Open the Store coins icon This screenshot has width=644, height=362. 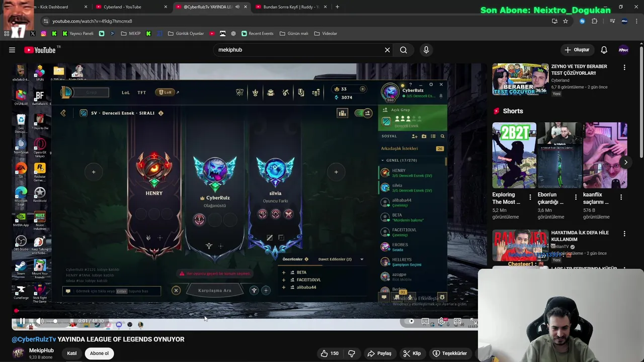coord(316,93)
